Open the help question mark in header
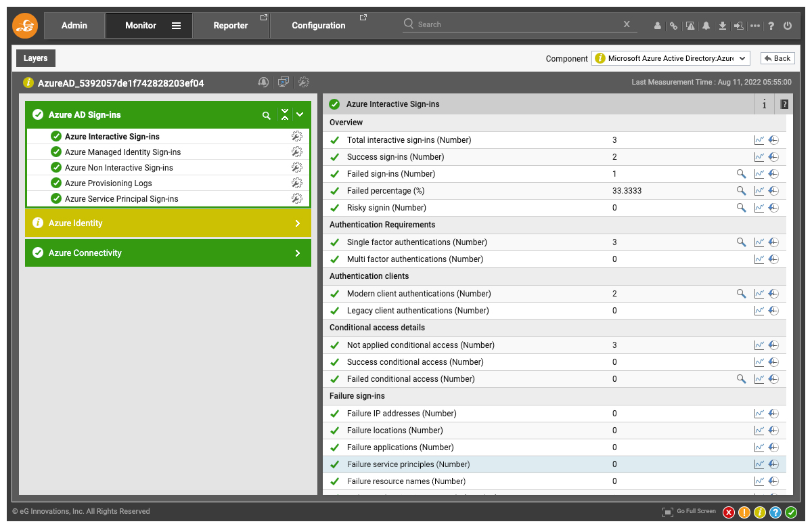The width and height of the screenshot is (812, 528). (x=771, y=26)
